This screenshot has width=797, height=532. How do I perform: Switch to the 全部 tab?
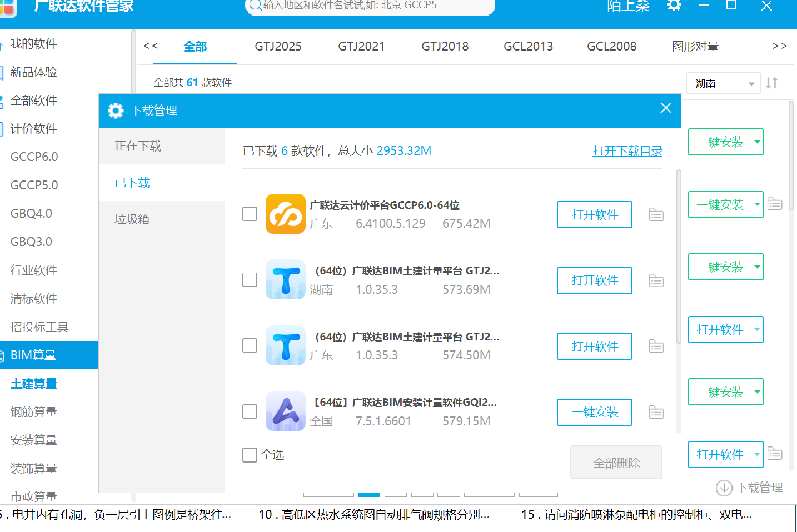[195, 47]
